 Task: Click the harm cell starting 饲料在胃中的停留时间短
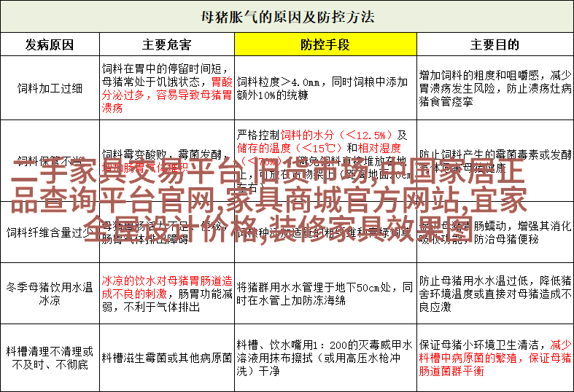coord(167,88)
